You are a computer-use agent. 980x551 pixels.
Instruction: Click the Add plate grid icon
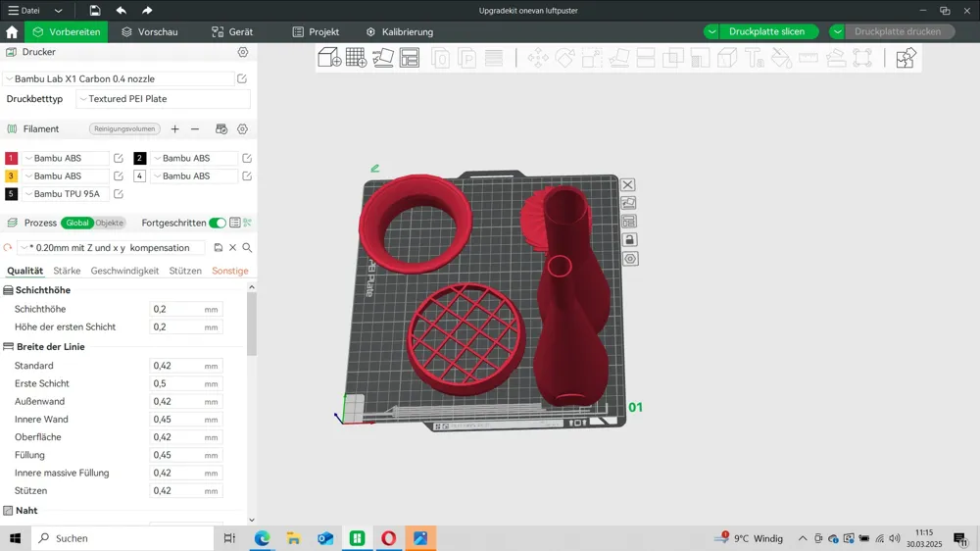click(357, 58)
